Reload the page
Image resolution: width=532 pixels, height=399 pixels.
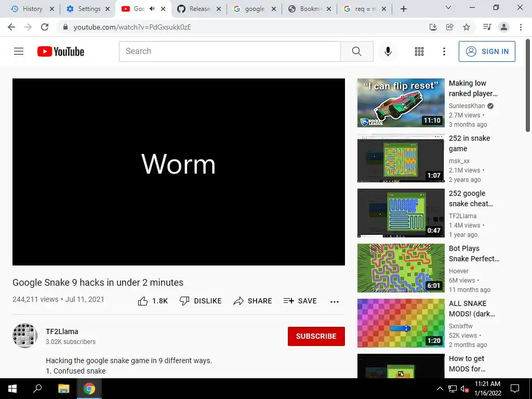point(45,27)
